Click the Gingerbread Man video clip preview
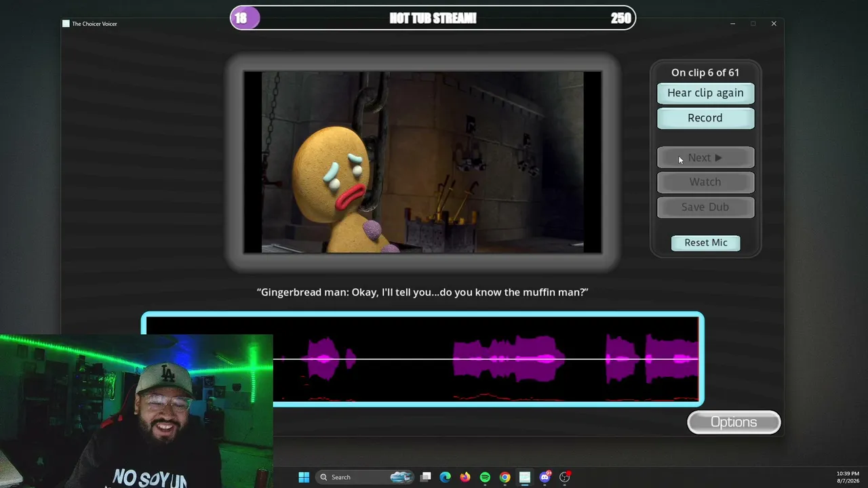The height and width of the screenshot is (488, 868). coord(422,162)
